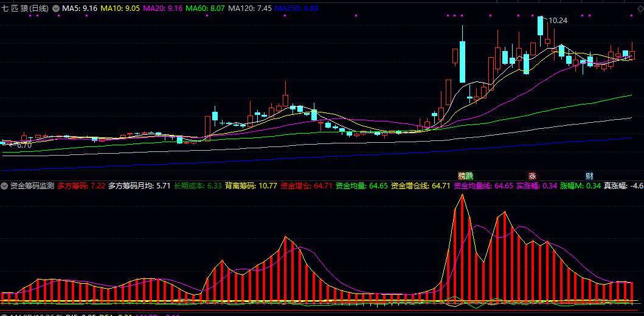Image resolution: width=644 pixels, height=316 pixels.
Task: Select the MA5: 9.16 moving average label
Action: pyautogui.click(x=80, y=9)
